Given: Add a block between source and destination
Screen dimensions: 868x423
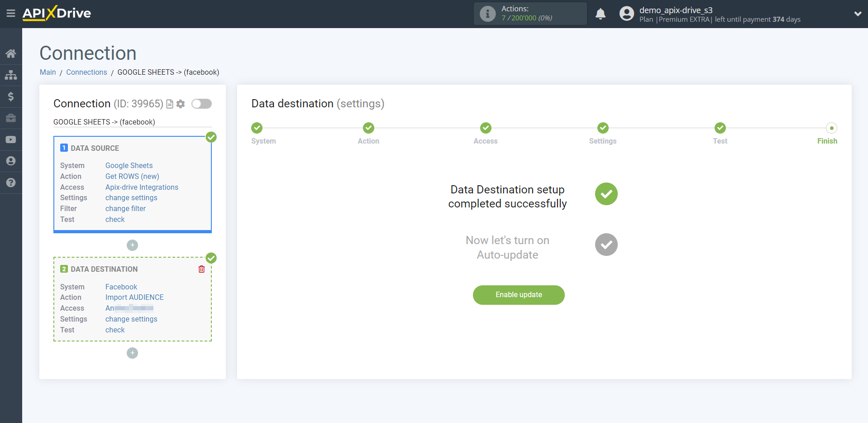Looking at the screenshot, I should [x=132, y=245].
